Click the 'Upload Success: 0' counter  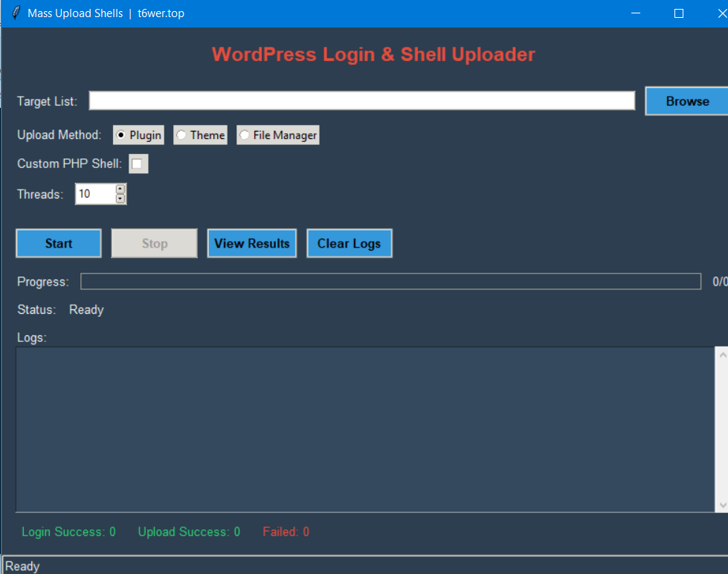pyautogui.click(x=189, y=532)
